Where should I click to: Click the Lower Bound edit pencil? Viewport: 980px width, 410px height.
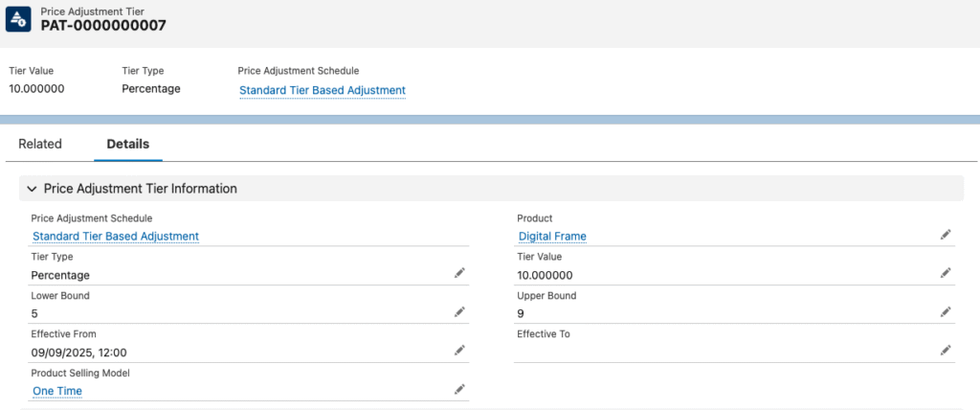459,312
